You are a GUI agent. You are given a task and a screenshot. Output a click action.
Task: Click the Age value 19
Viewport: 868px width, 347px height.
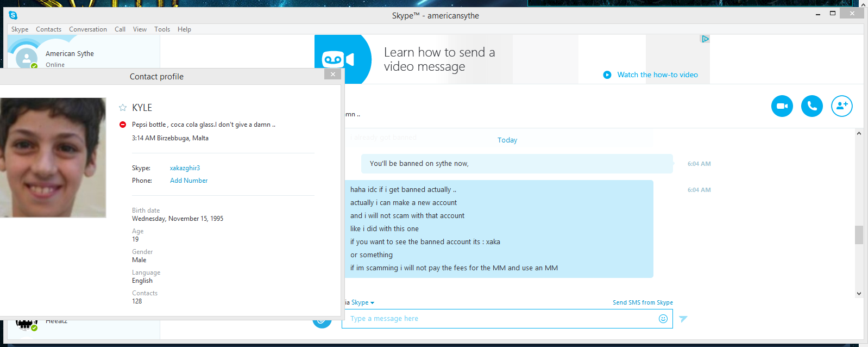135,239
